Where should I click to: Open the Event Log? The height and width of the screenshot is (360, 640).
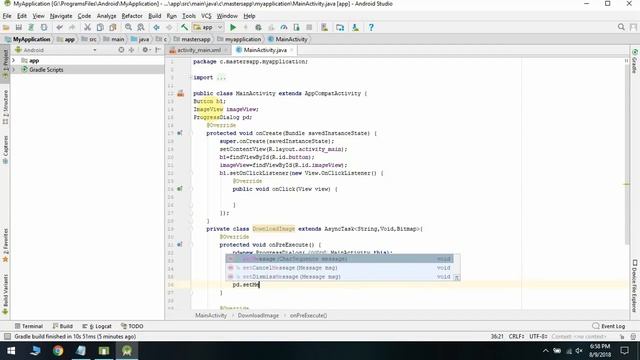pos(609,326)
